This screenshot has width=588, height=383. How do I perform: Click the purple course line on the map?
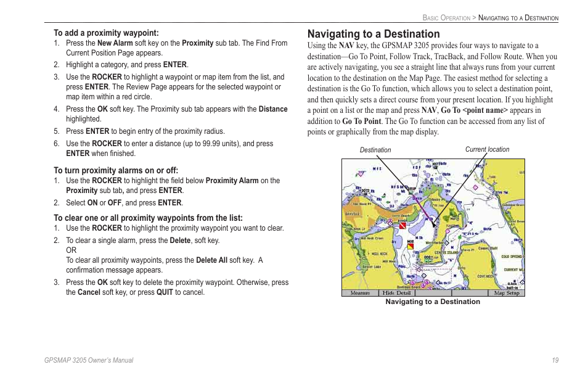[x=423, y=209]
